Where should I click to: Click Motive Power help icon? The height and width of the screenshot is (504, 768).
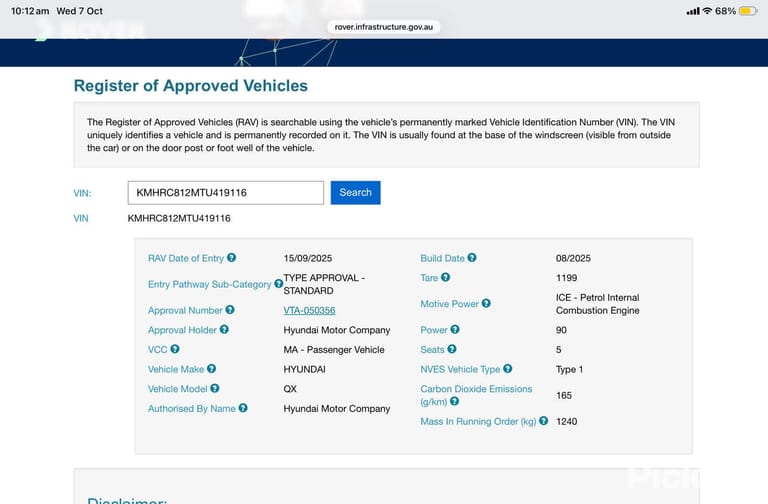pyautogui.click(x=486, y=303)
